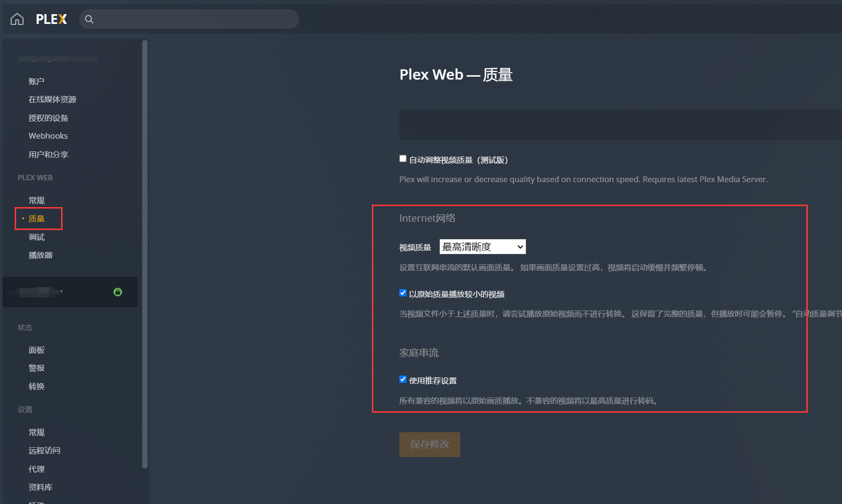Select 面板 under 状态
Viewport: 842px width, 504px height.
point(36,350)
